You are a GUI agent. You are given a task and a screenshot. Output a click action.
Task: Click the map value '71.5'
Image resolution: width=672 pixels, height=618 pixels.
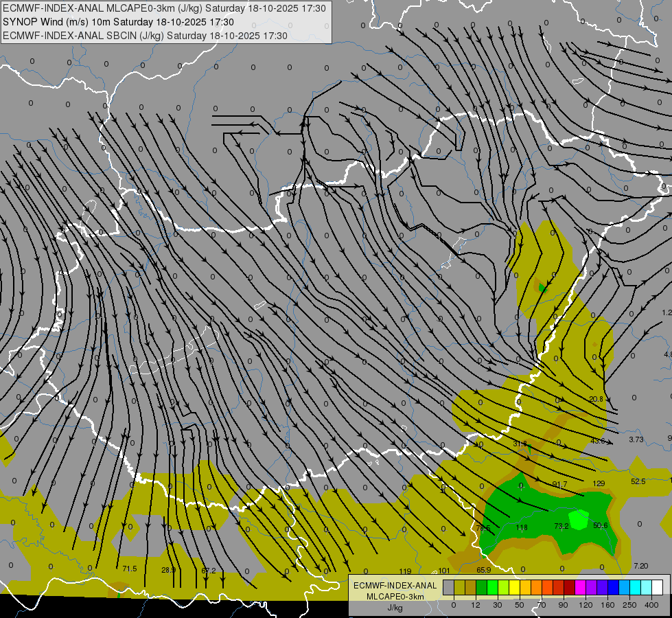[x=130, y=569]
